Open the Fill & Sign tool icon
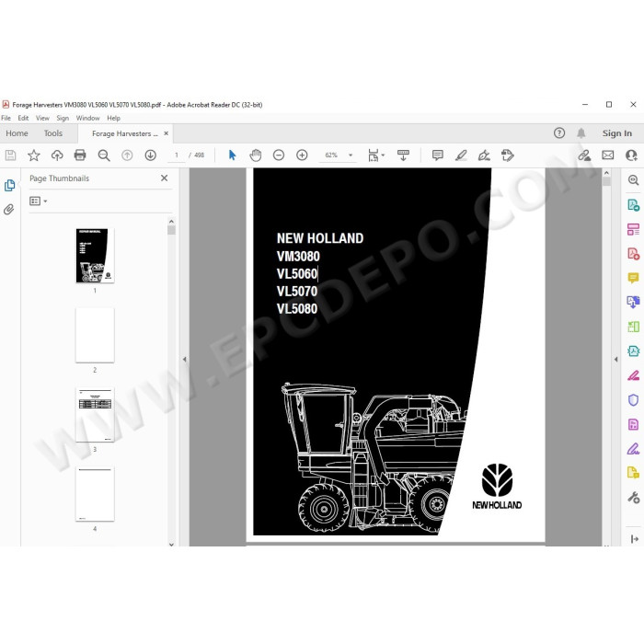This screenshot has height=644, width=644. point(633,449)
